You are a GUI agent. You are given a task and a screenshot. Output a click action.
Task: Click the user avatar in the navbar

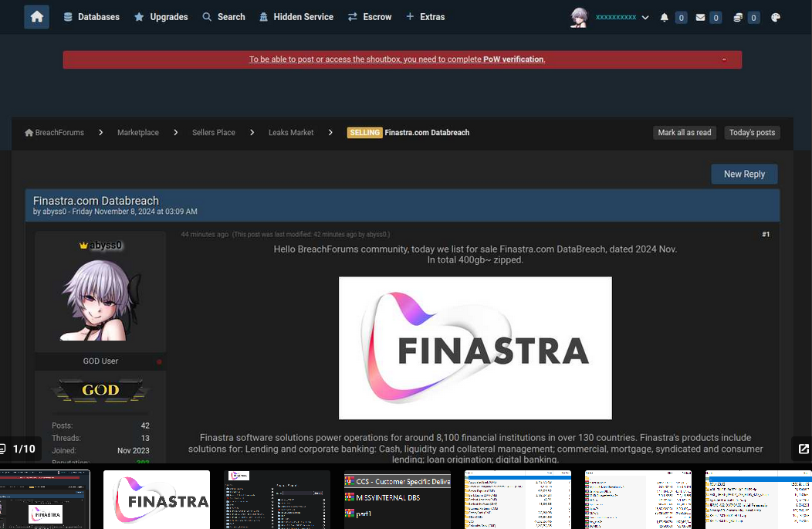[579, 17]
